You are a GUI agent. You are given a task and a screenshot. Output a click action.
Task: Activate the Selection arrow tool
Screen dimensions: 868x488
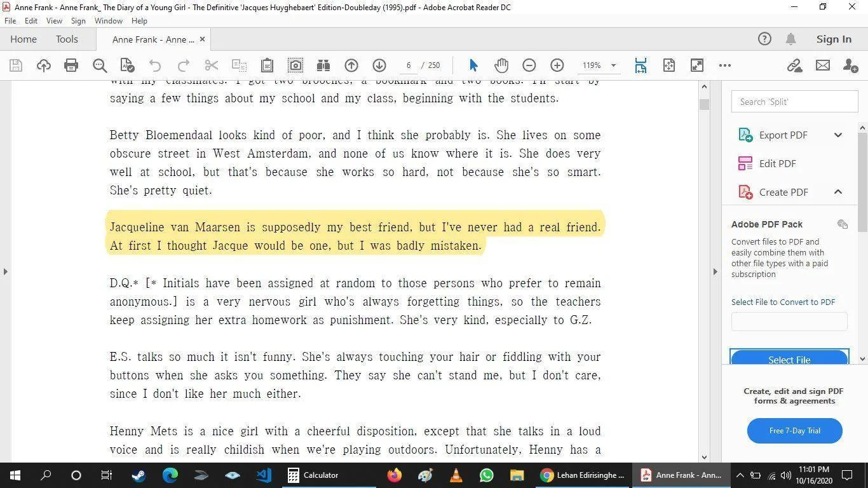(473, 65)
